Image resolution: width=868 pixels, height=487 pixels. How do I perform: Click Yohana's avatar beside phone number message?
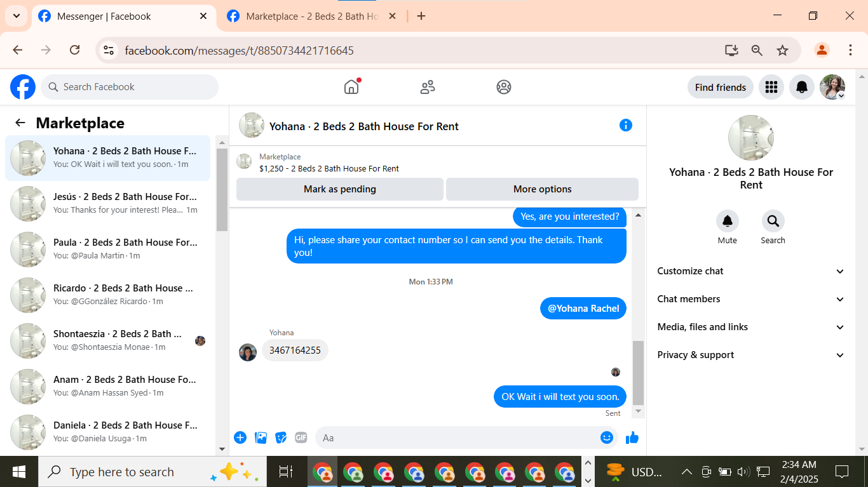pyautogui.click(x=248, y=352)
